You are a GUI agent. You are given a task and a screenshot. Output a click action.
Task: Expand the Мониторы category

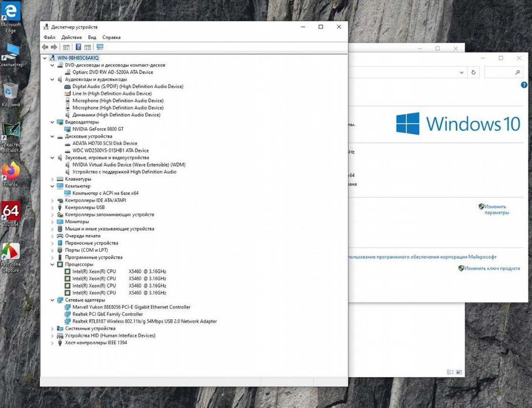coord(52,221)
